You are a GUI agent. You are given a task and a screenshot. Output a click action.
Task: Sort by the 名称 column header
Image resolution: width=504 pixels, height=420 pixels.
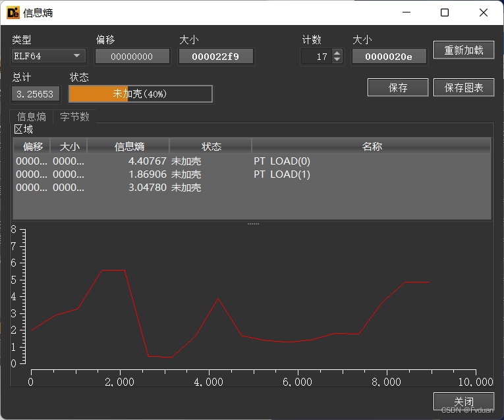coord(372,146)
